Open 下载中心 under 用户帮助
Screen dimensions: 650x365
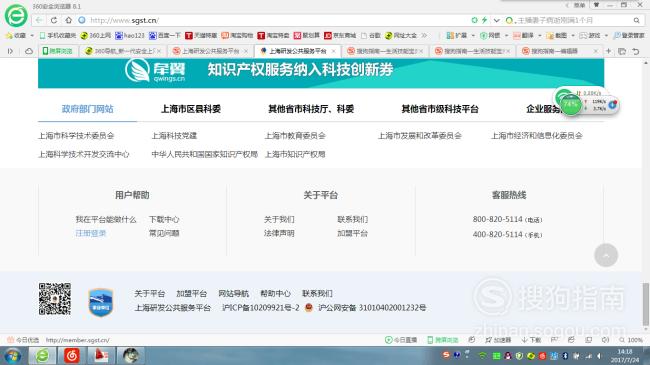164,219
